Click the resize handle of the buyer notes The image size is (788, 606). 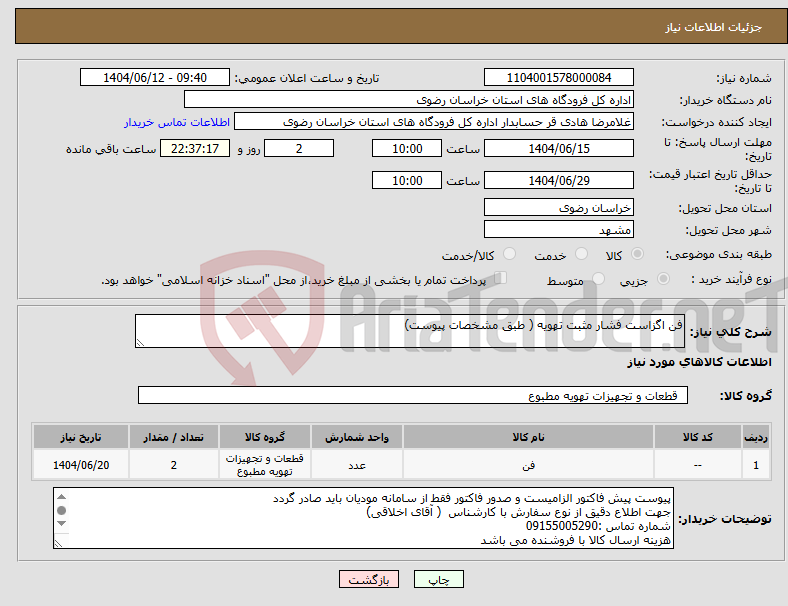(x=58, y=544)
